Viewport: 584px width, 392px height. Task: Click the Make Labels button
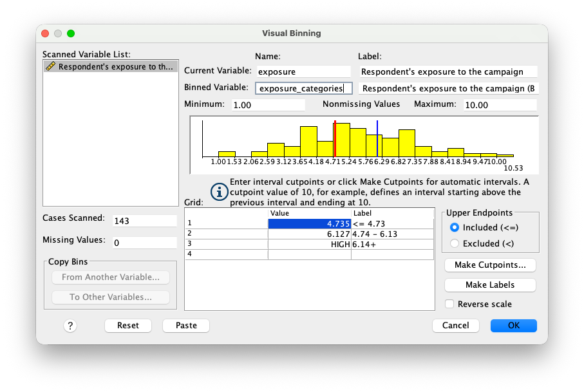pos(490,285)
